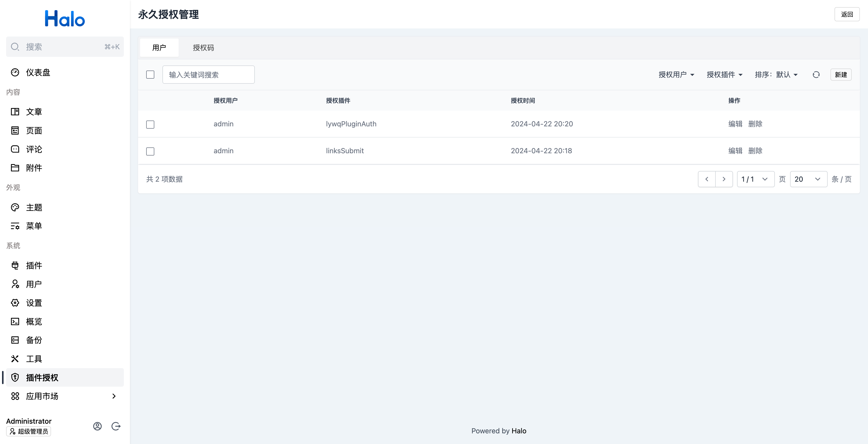The width and height of the screenshot is (868, 444).
Task: Click the App Market (应用市场) grid icon
Action: [15, 396]
